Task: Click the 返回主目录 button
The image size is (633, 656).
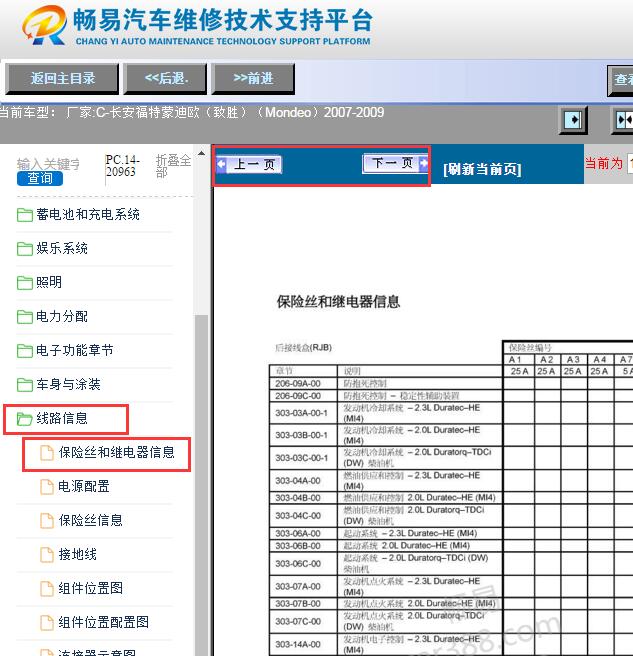Action: (x=62, y=79)
